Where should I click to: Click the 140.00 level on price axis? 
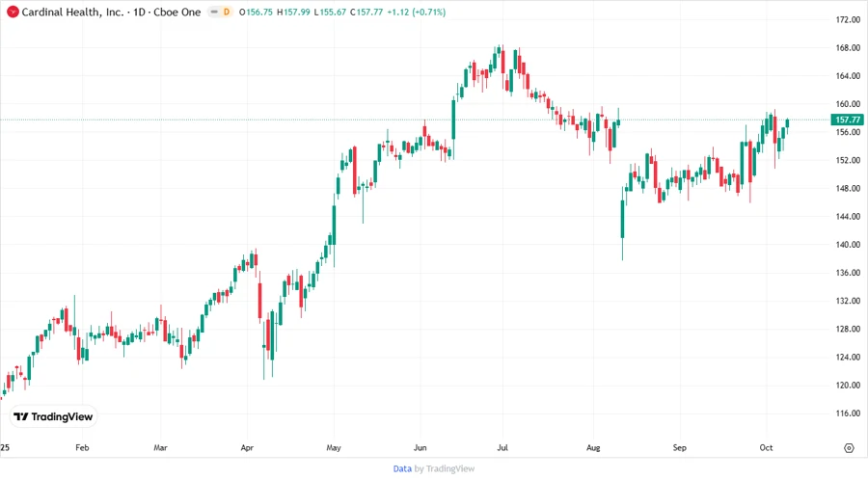tap(848, 245)
